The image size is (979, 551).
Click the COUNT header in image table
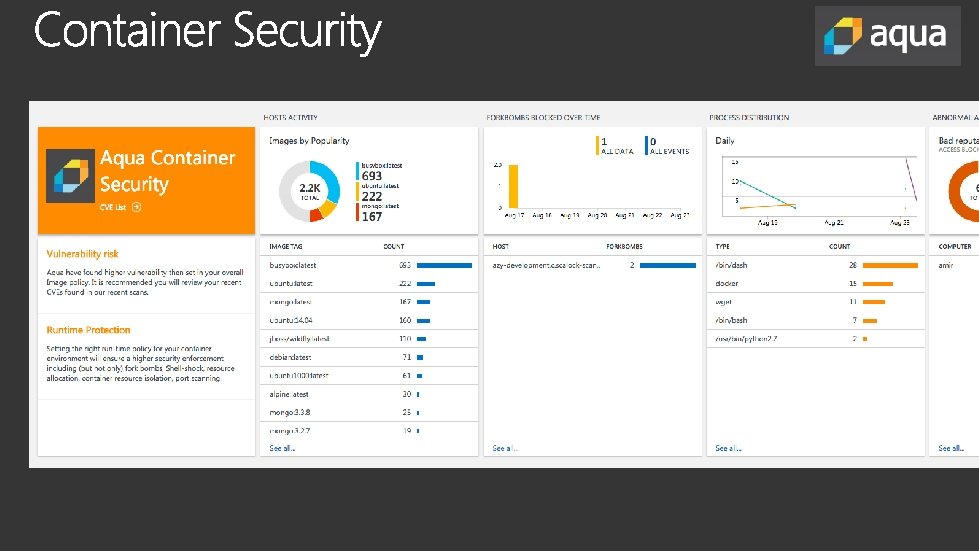(393, 246)
